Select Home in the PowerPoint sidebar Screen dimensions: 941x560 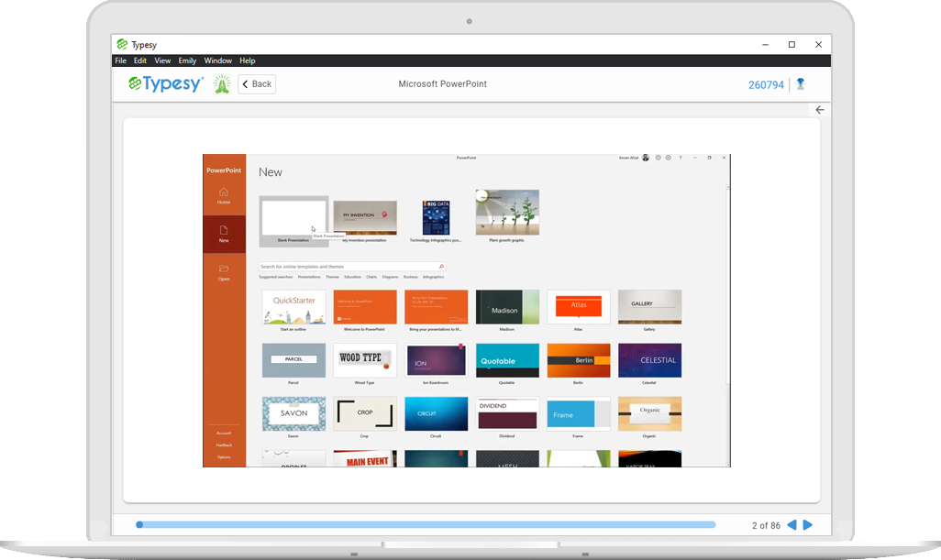[224, 196]
